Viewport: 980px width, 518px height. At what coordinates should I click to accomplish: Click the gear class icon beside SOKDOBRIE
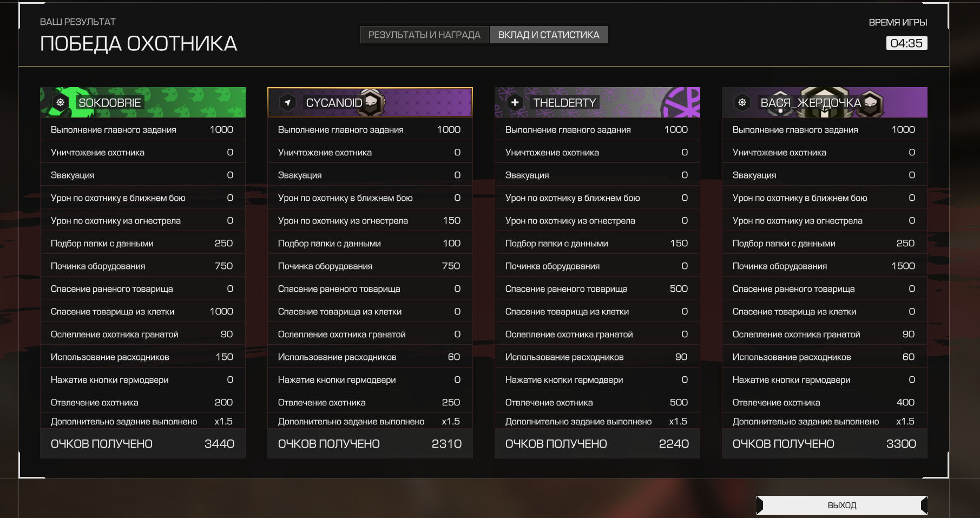coord(61,102)
